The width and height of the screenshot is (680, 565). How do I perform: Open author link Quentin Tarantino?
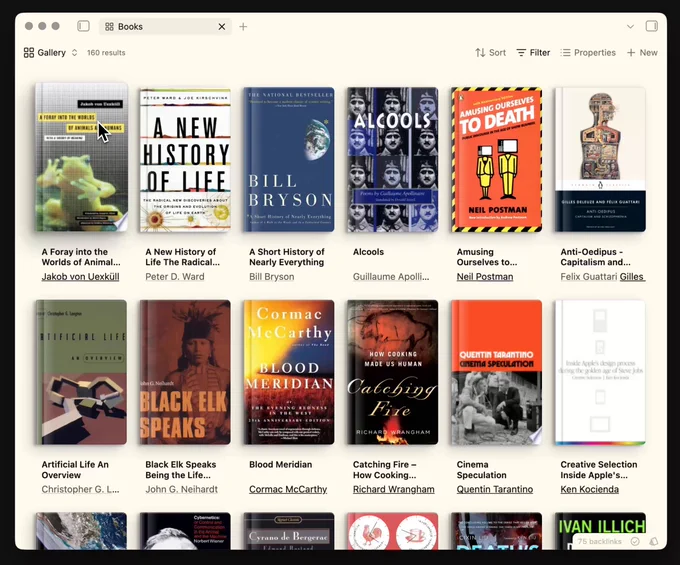(497, 490)
